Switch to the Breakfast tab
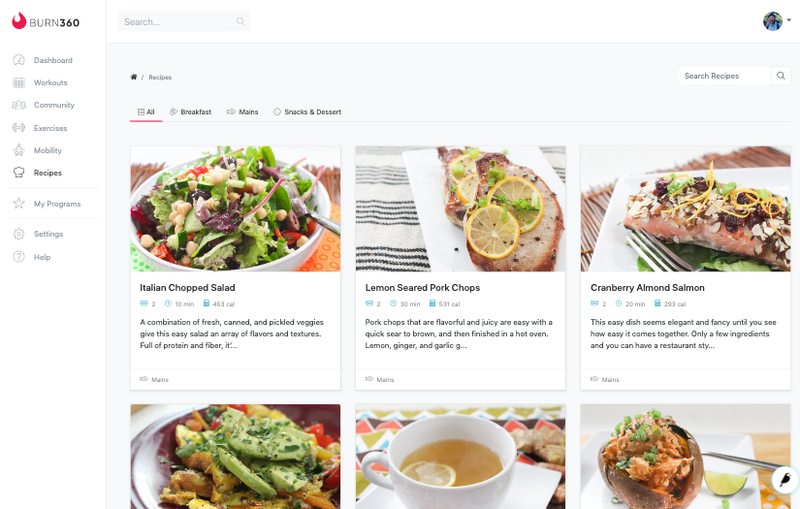 tap(190, 112)
